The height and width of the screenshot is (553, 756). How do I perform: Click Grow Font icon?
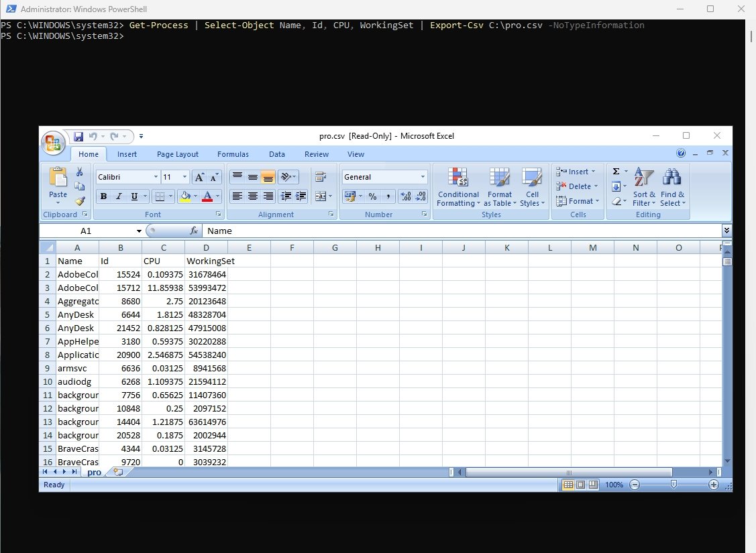tap(199, 177)
